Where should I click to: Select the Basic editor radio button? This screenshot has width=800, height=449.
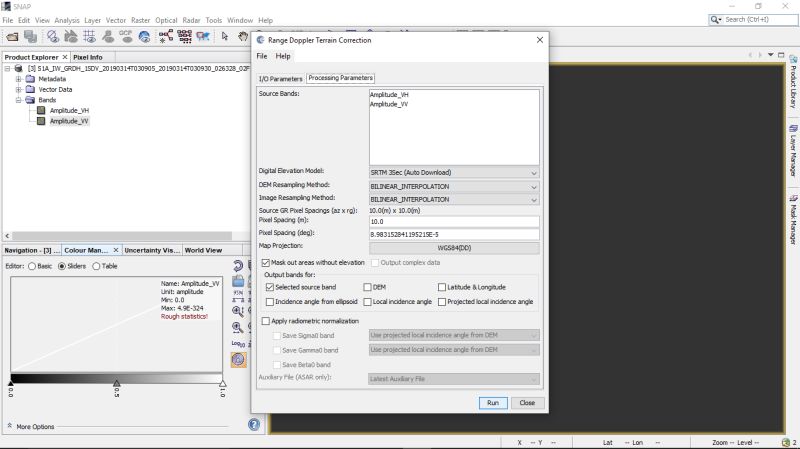pos(32,266)
